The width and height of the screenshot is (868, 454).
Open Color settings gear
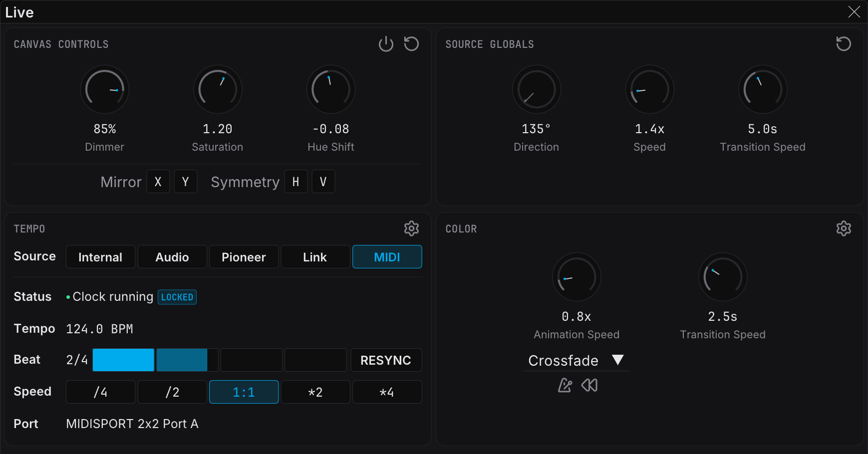pyautogui.click(x=844, y=228)
